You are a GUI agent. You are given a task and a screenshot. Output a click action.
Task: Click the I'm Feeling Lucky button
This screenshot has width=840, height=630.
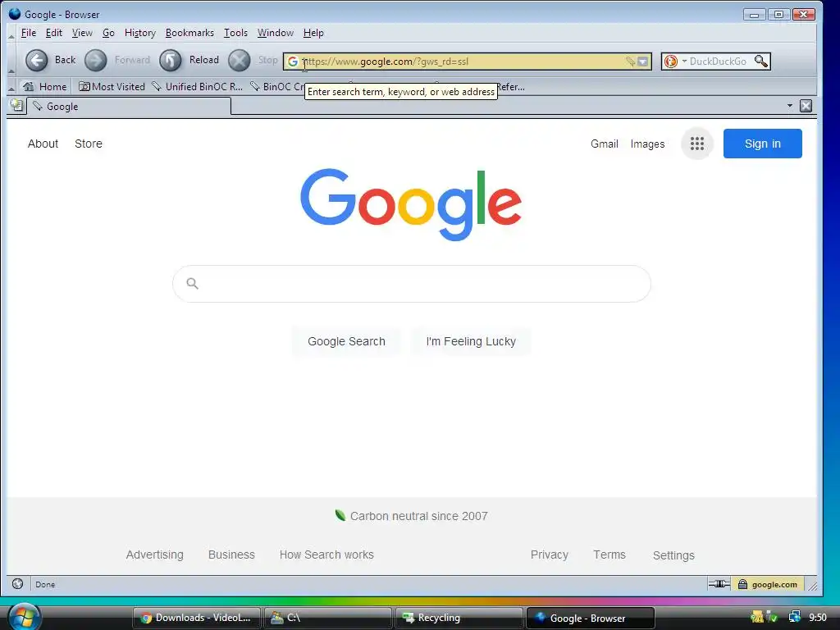coord(471,341)
